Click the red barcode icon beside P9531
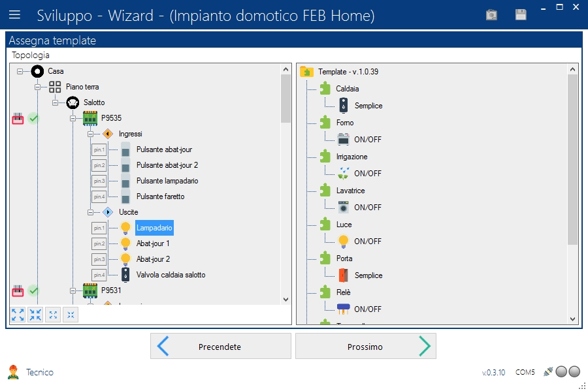 click(x=18, y=290)
